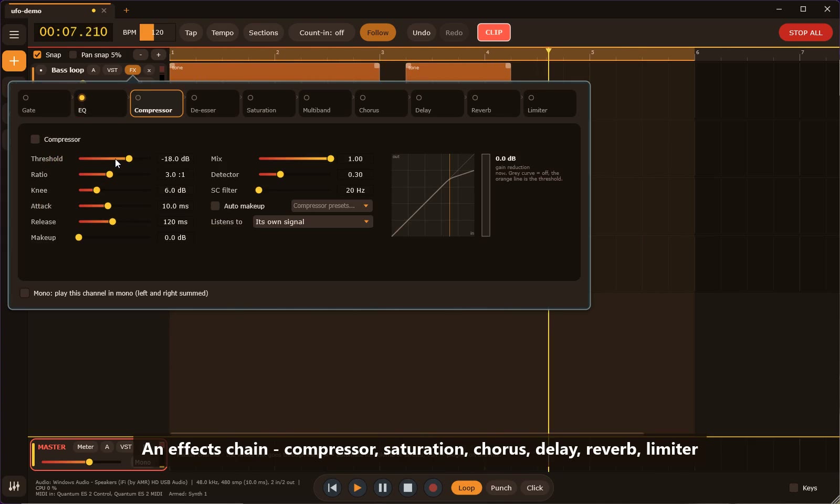This screenshot has height=504, width=840.
Task: Enable Auto makeup checkbox
Action: (215, 206)
